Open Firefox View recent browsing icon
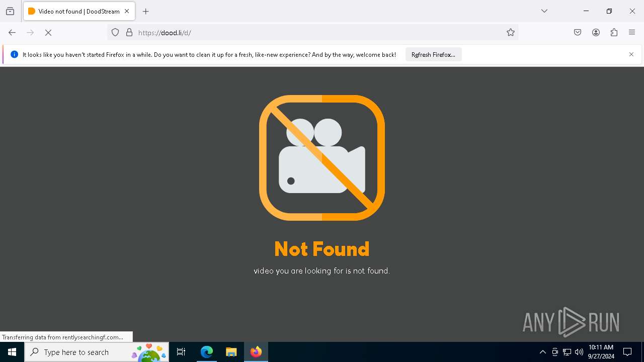The width and height of the screenshot is (644, 362). point(10,11)
